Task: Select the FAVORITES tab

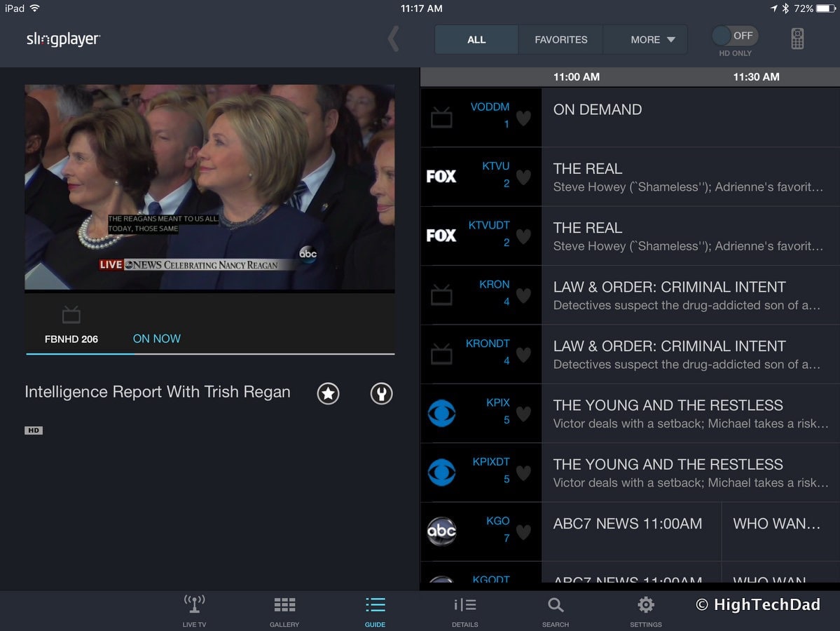Action: tap(561, 40)
